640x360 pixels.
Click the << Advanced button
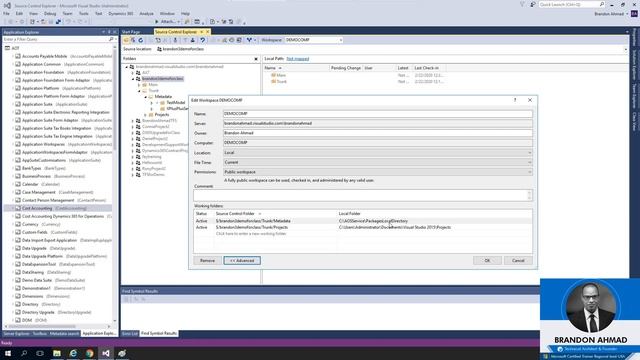coord(242,260)
